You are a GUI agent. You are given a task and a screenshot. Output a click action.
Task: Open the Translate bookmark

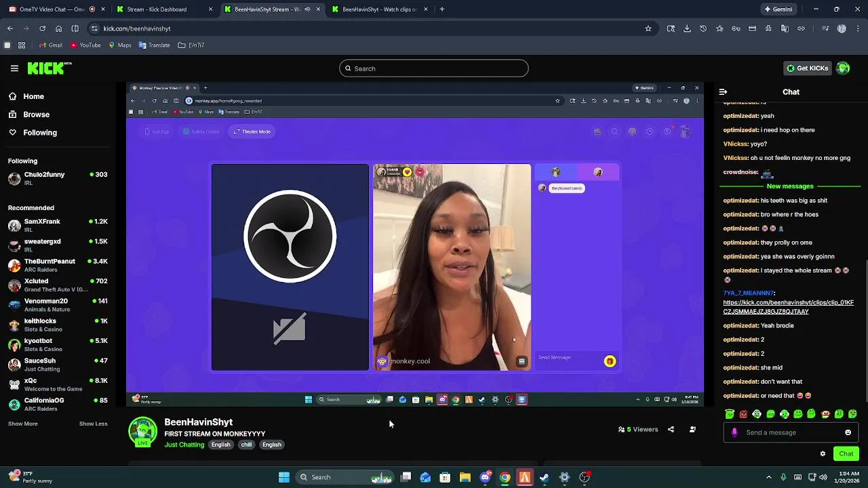pyautogui.click(x=154, y=45)
